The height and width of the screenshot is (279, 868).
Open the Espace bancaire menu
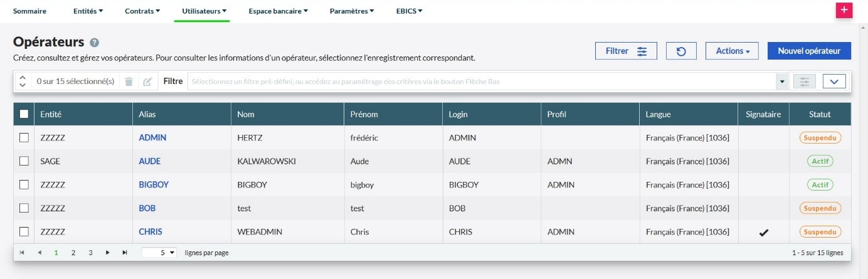(278, 11)
